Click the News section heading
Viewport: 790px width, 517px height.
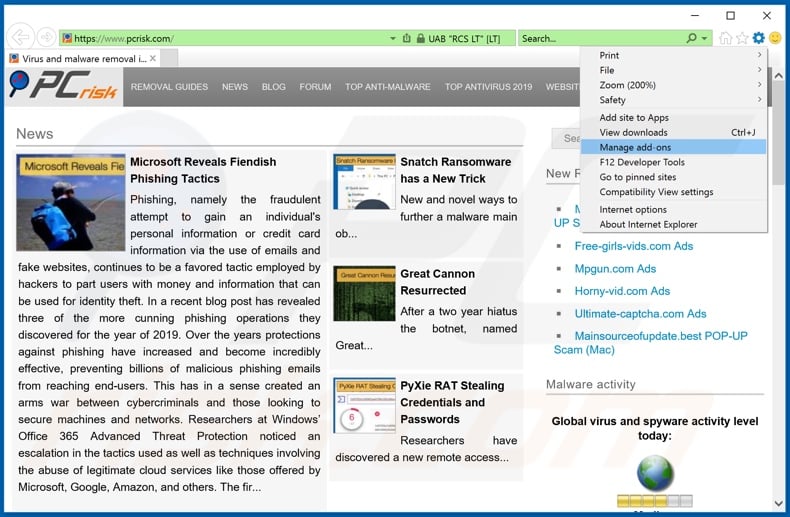click(x=35, y=134)
